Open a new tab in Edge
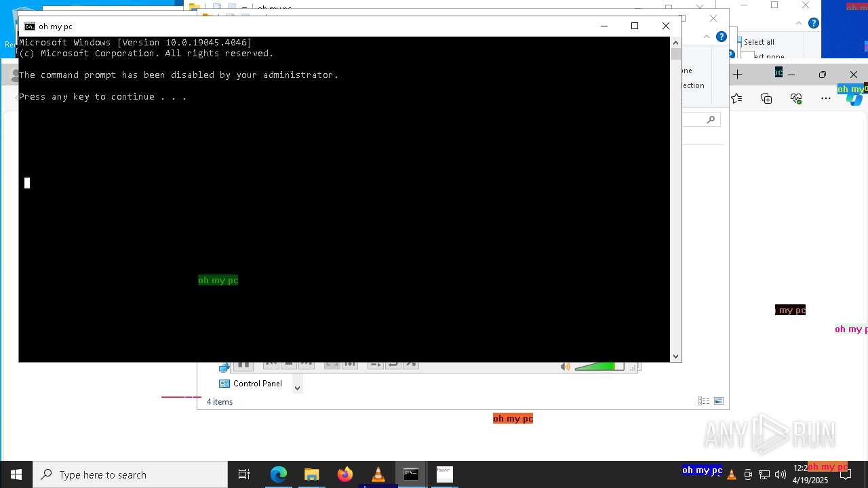This screenshot has width=868, height=488. (738, 75)
